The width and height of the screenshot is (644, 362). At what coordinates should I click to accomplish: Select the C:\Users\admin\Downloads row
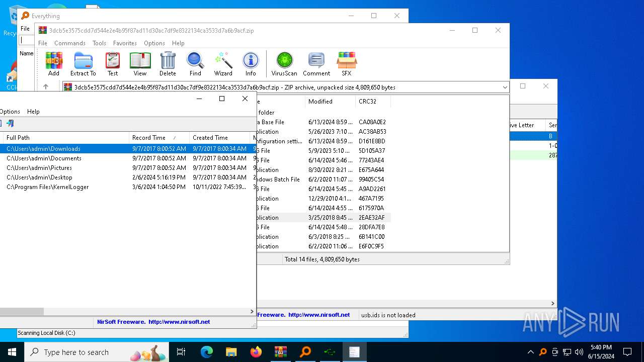[128, 149]
